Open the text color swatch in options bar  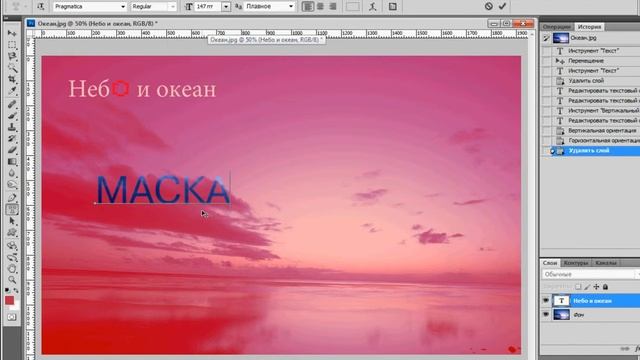pyautogui.click(x=353, y=7)
